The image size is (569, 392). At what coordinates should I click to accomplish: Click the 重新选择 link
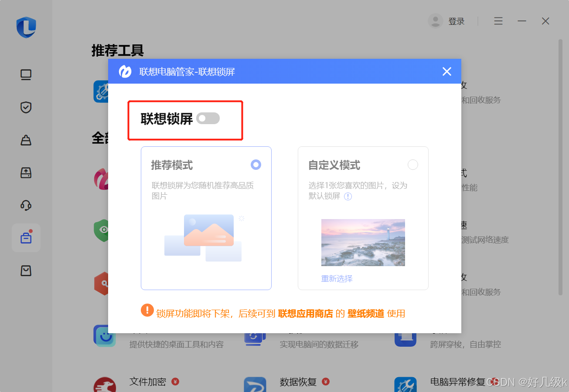coord(337,279)
